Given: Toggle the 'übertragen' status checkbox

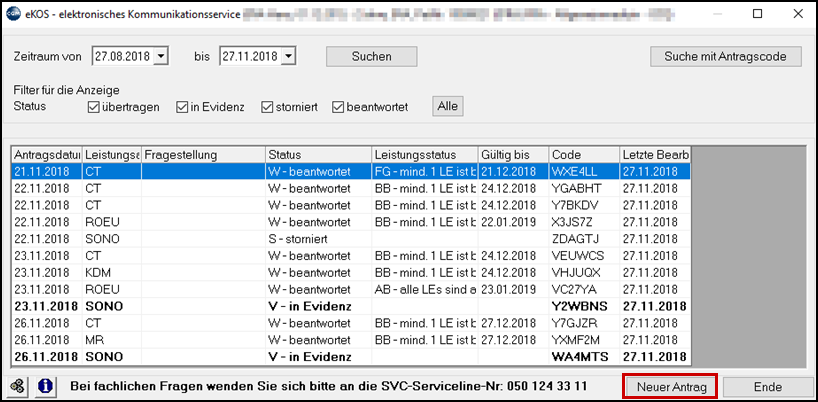Looking at the screenshot, I should [x=94, y=107].
